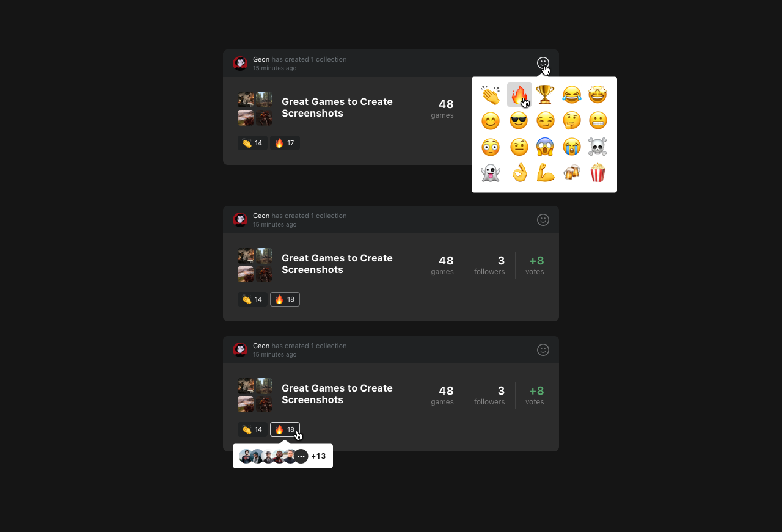
Task: Open collection thumbnail grid on bottom card
Action: tap(255, 396)
